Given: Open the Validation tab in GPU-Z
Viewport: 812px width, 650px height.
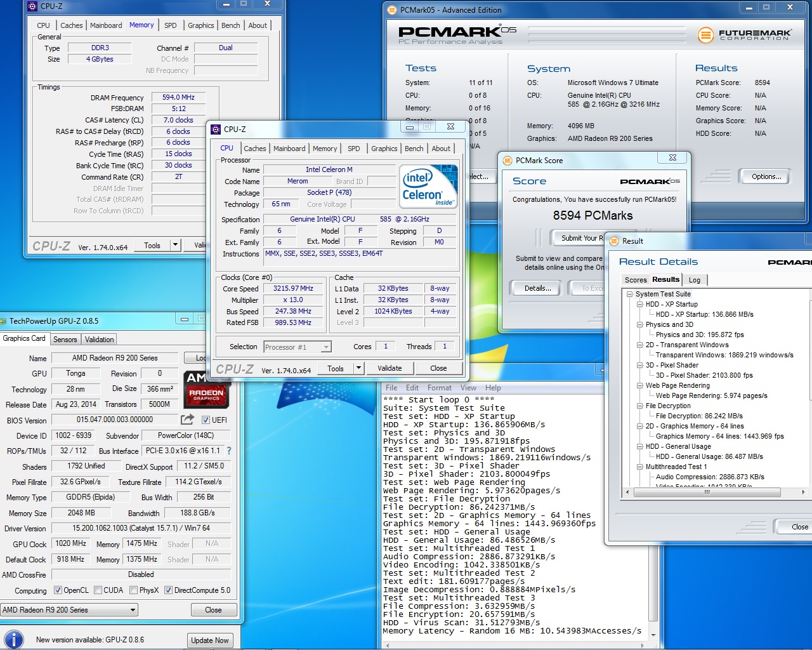Looking at the screenshot, I should [x=100, y=340].
